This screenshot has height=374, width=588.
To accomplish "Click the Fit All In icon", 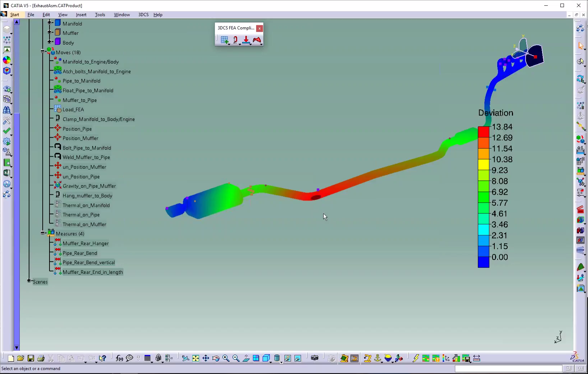I will coord(196,358).
